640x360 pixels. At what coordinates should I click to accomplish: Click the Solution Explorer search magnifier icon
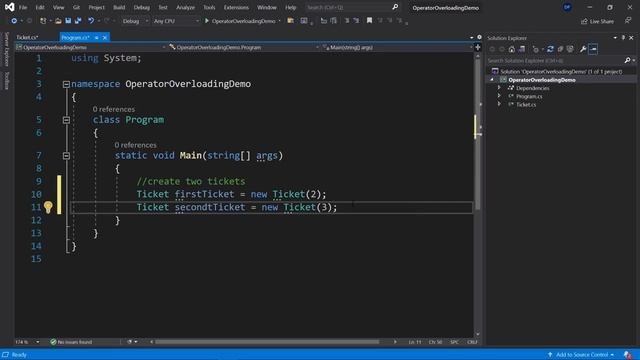627,60
